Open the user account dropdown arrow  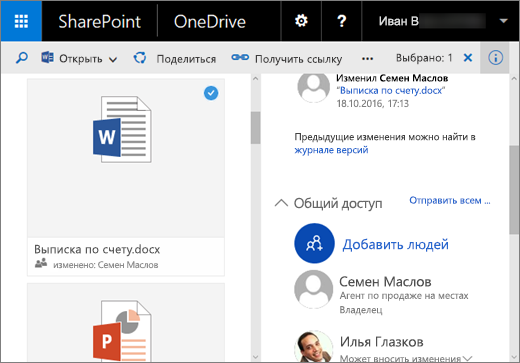pos(503,21)
